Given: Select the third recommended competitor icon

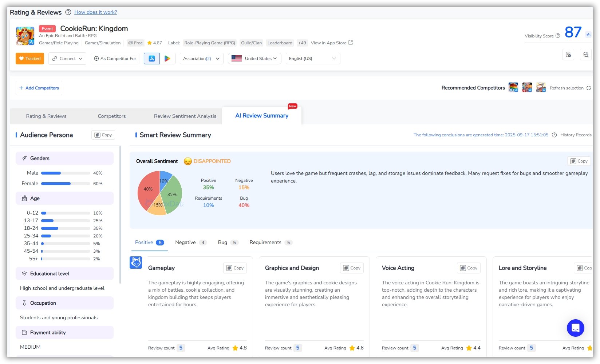Looking at the screenshot, I should tap(541, 87).
